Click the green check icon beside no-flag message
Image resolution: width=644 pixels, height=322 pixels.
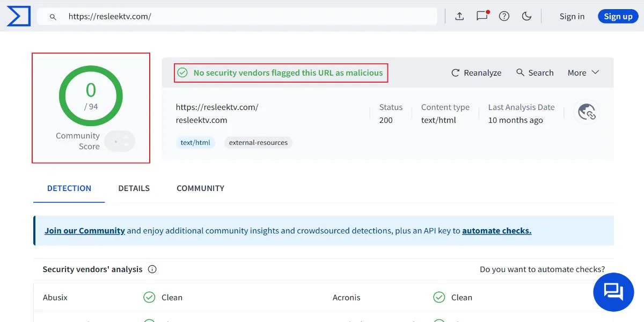[x=182, y=72]
